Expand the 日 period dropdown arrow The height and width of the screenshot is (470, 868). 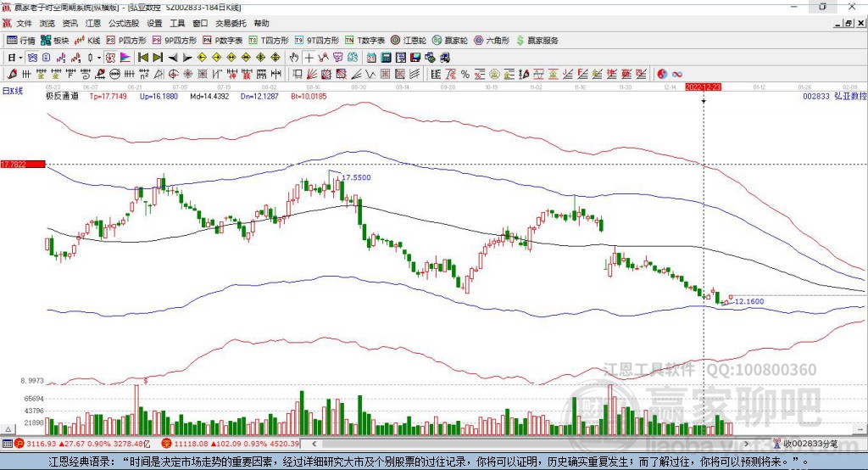(x=20, y=58)
